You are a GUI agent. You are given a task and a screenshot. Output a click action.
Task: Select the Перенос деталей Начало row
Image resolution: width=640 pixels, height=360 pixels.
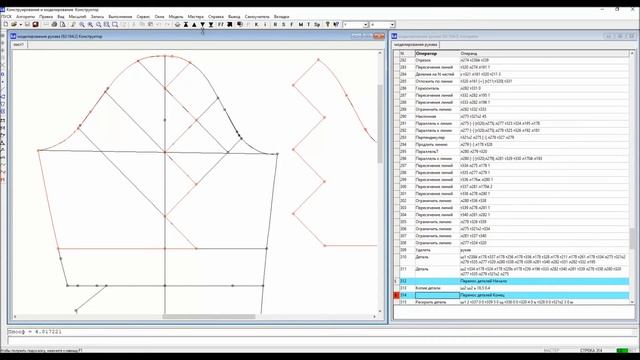pos(513,281)
